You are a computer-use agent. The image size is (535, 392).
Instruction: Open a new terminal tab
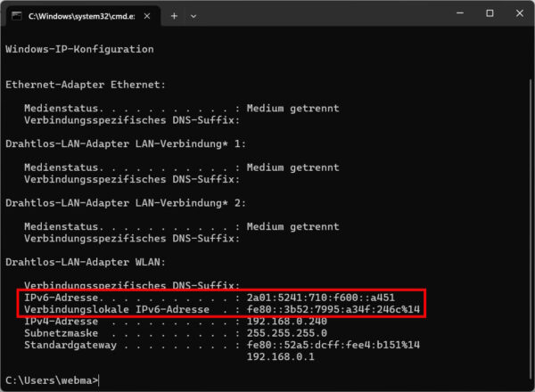[174, 16]
